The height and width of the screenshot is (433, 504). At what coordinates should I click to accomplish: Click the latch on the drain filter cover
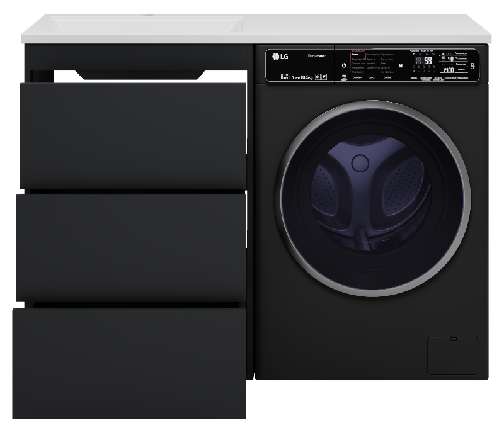tap(452, 340)
